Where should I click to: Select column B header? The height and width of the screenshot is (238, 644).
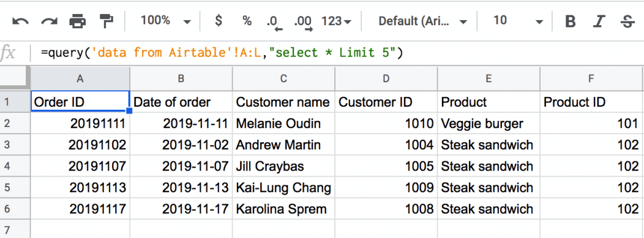pos(181,79)
